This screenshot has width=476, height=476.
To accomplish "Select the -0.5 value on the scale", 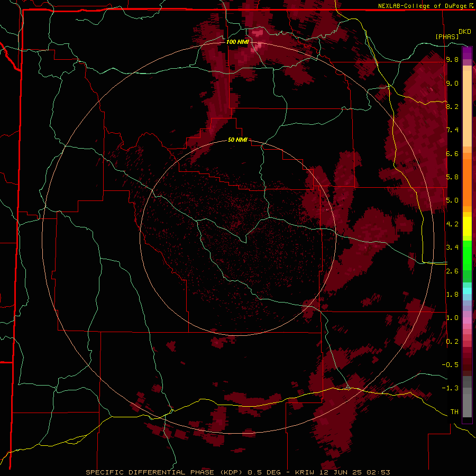I will [x=450, y=365].
